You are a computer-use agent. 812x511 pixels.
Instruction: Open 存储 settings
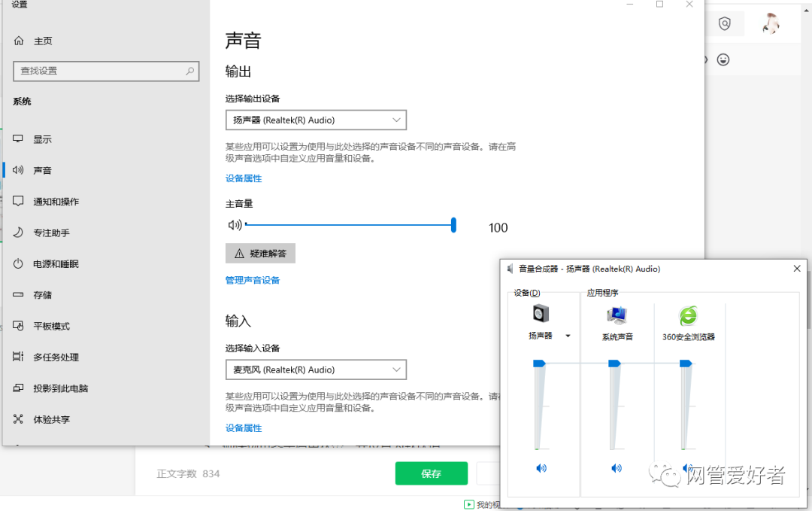42,295
